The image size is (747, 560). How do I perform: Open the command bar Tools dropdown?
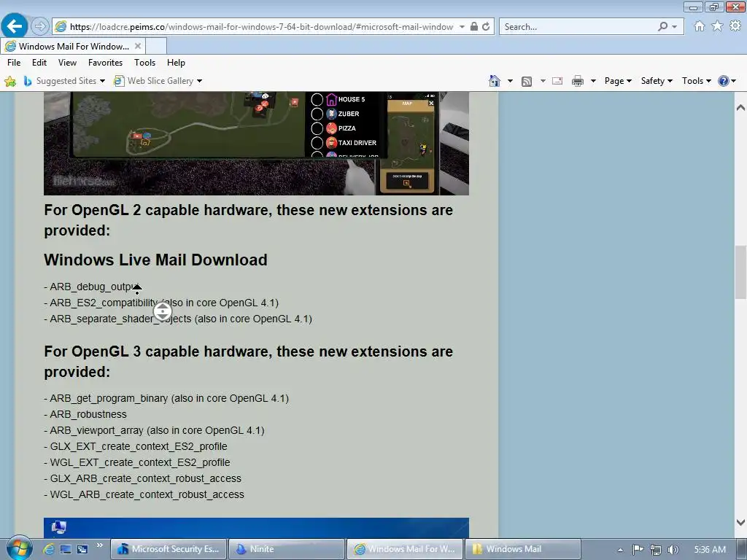(696, 81)
